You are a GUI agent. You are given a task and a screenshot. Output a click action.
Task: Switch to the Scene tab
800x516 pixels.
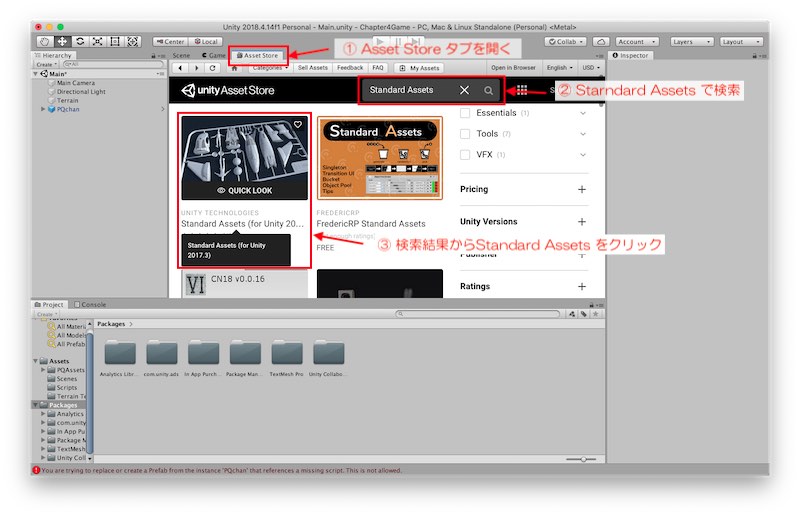point(181,55)
